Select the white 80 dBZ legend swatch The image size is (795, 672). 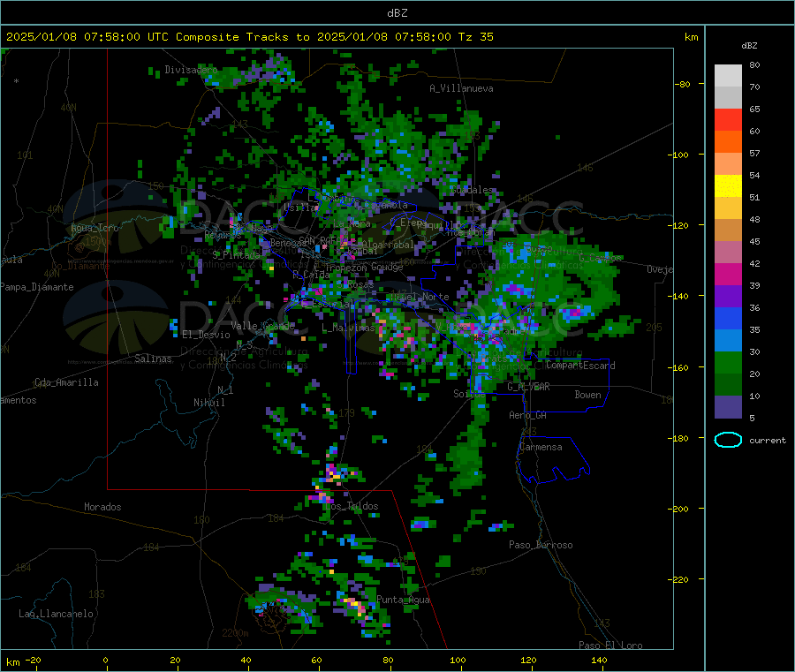point(728,76)
